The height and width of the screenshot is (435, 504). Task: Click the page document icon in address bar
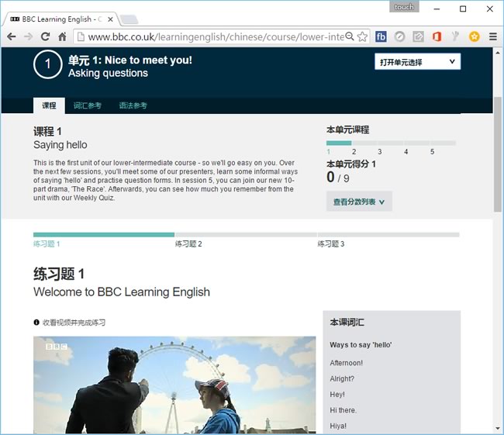tap(81, 36)
